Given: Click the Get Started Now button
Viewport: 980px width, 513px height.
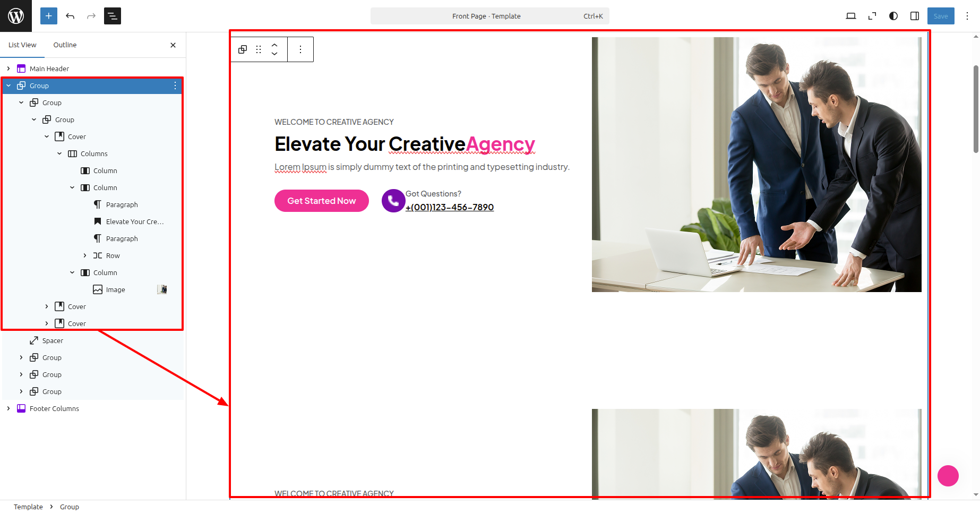Looking at the screenshot, I should 322,201.
